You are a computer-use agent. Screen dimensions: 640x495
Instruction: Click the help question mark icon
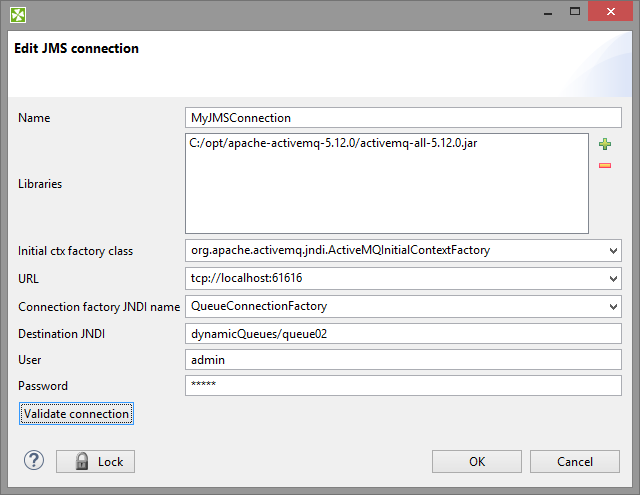click(x=34, y=460)
